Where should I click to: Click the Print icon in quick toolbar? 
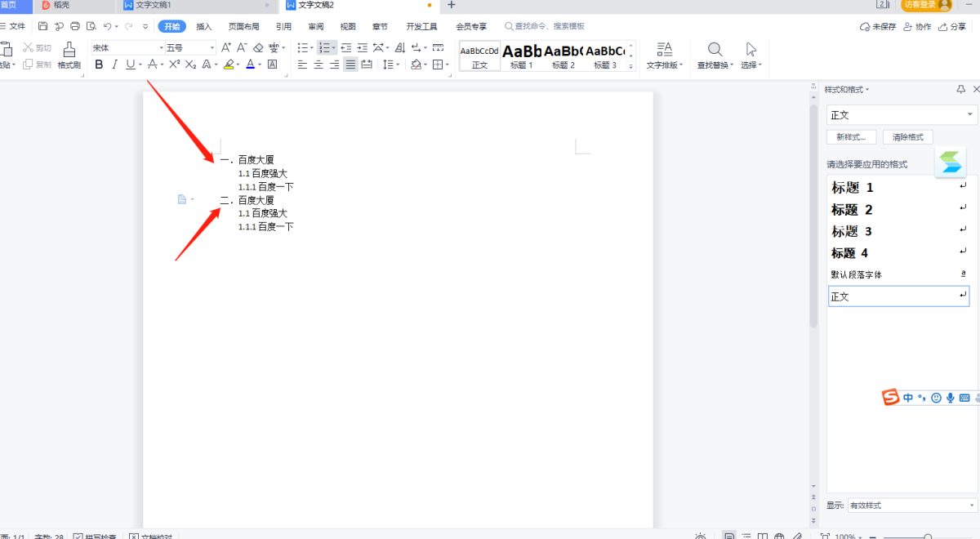point(75,26)
